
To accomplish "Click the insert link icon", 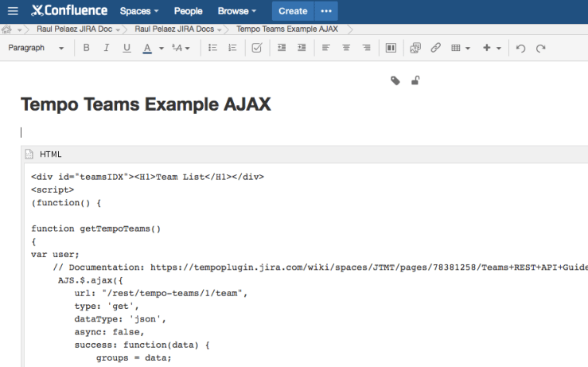I will click(x=435, y=48).
